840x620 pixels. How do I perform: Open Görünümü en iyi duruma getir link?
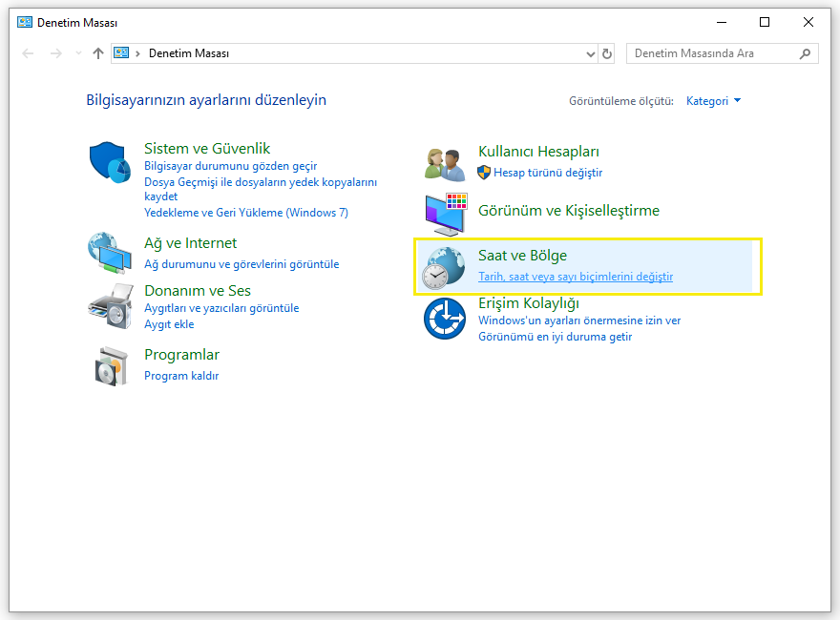[x=555, y=337]
